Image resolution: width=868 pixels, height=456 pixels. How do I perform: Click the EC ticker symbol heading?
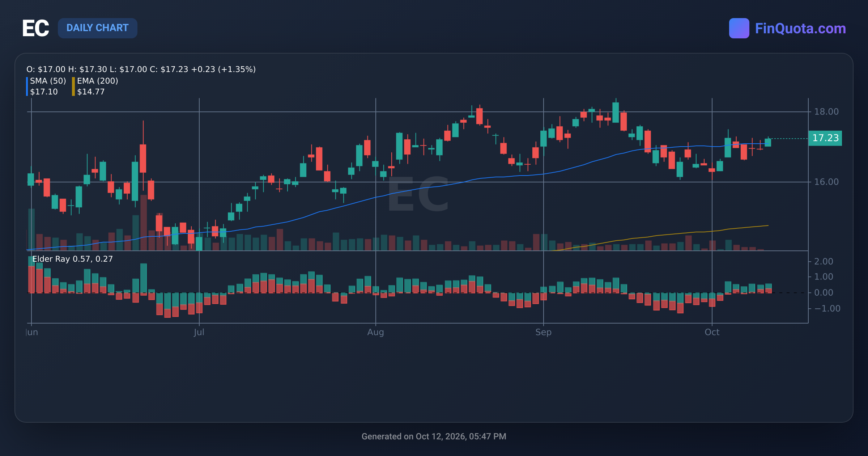click(x=35, y=28)
